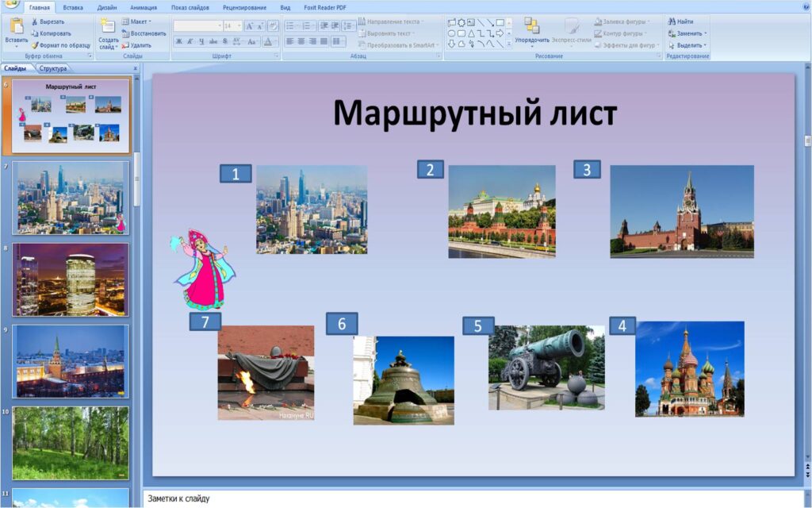Toggle italic formatting (К)
This screenshot has height=508, width=812.
pyautogui.click(x=190, y=41)
